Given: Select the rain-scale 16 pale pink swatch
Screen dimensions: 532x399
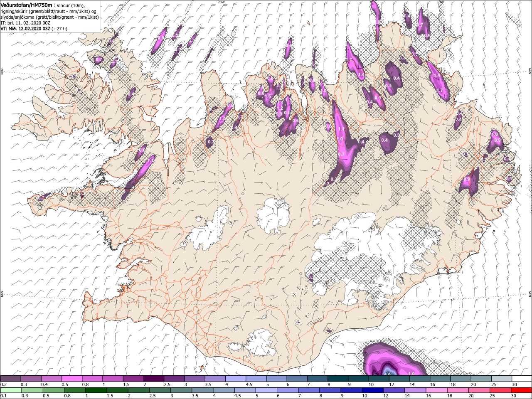Looking at the screenshot, I should [436, 390].
